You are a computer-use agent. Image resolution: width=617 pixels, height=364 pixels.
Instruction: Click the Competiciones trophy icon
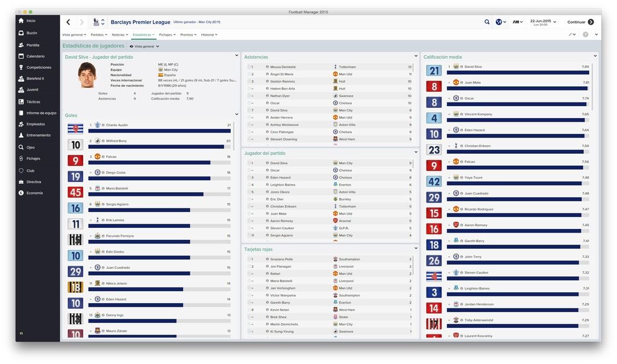pyautogui.click(x=21, y=67)
